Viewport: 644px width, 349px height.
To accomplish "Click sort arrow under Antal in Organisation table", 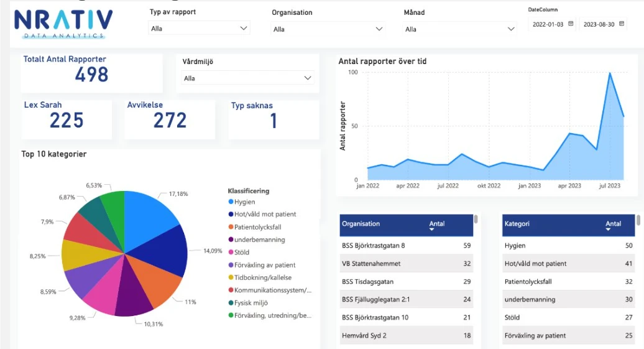I will tap(432, 230).
